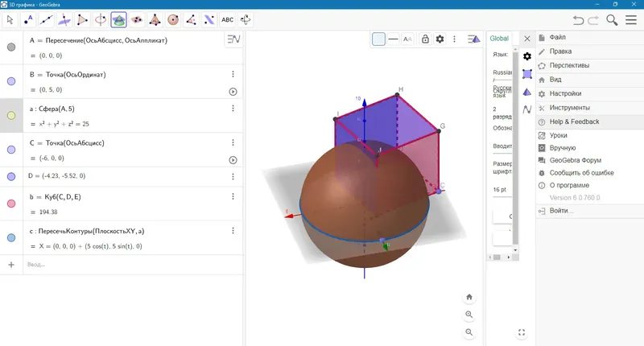The image size is (644, 346).
Task: Open more options for point D
Action: [x=233, y=176]
